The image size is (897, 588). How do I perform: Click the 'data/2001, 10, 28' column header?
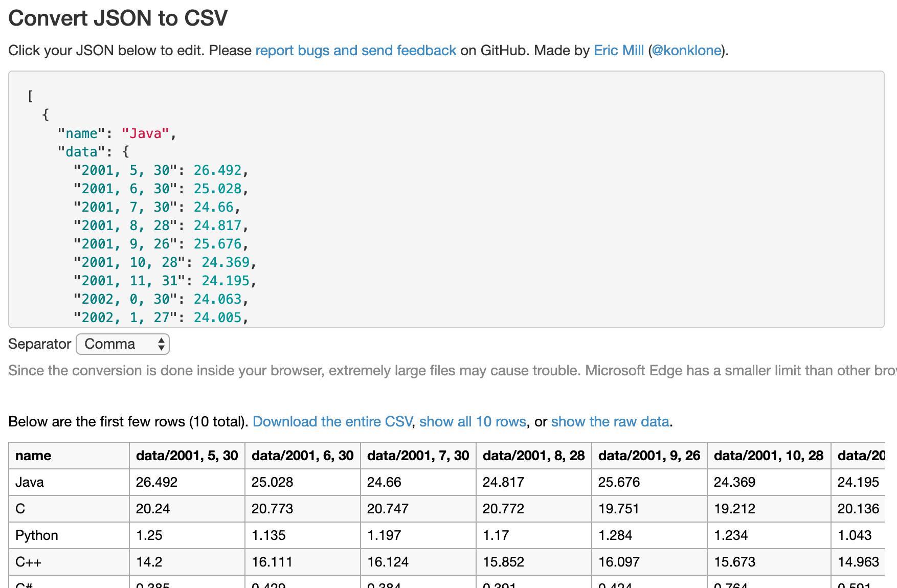click(x=768, y=456)
